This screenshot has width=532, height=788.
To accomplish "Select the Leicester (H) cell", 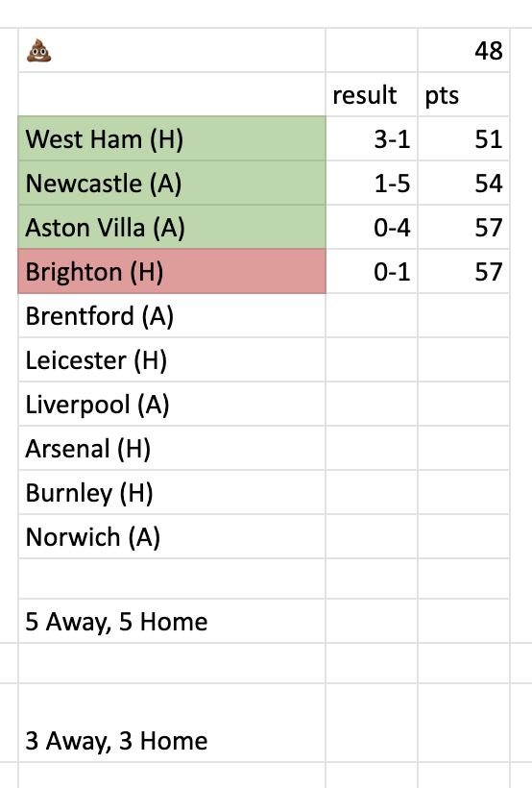I will tap(172, 359).
